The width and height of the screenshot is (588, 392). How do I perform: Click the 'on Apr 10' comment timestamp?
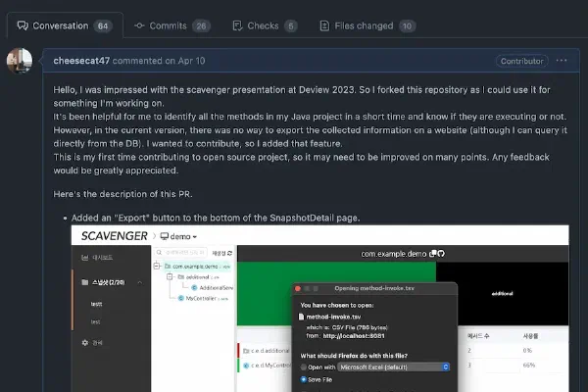click(x=185, y=61)
